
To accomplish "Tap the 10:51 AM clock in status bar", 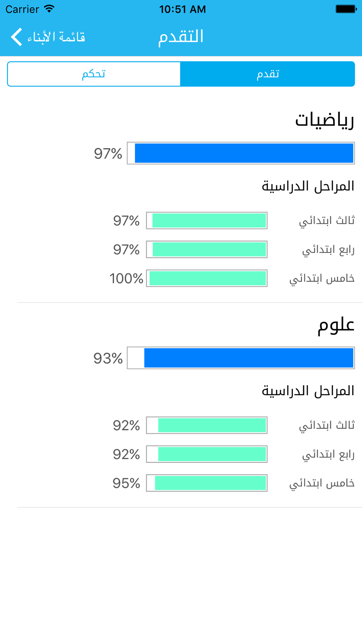I will (182, 9).
